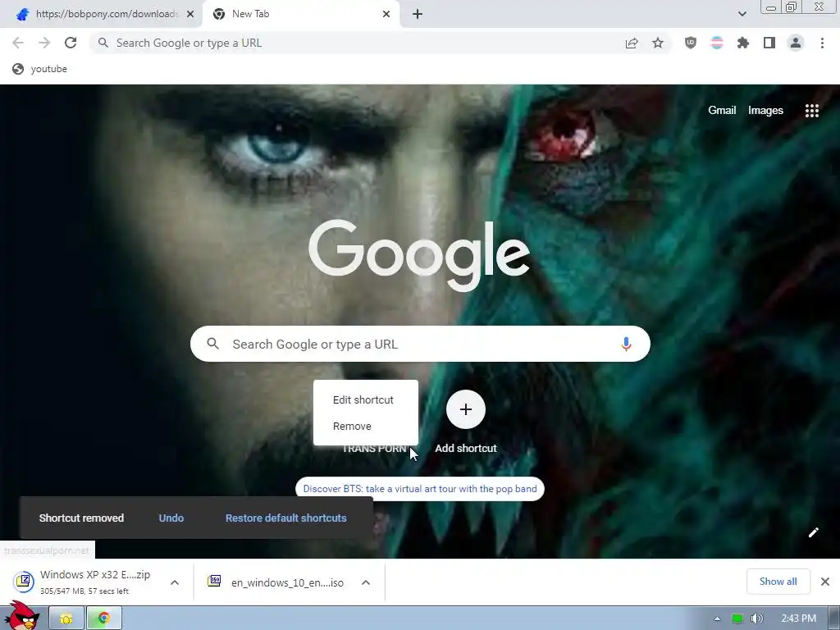
Task: Toggle the browser side panel
Action: 769,43
